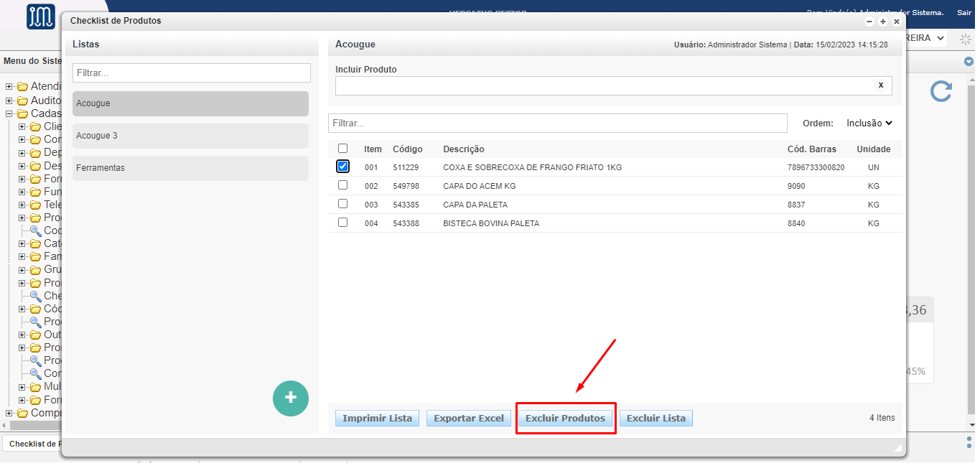
Task: Click the loading spinner icon at top right
Action: point(965,39)
